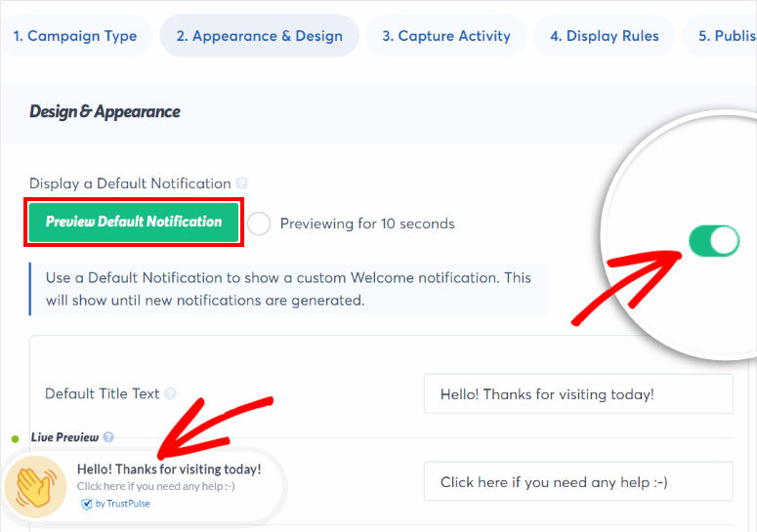Click the TrustPulse verified badge icon

click(x=86, y=504)
